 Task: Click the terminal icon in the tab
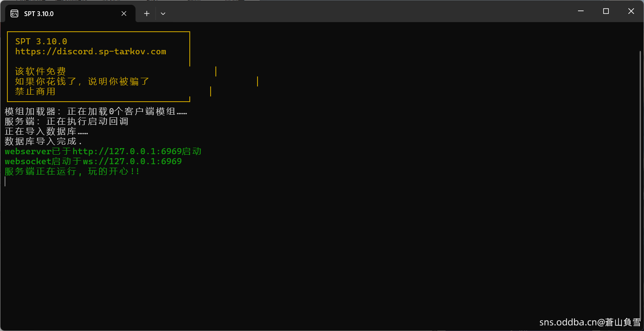[x=14, y=13]
